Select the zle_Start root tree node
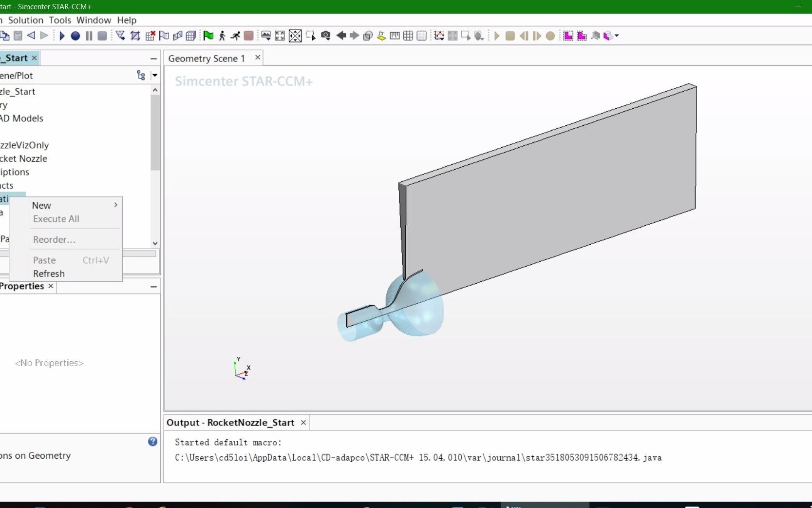The height and width of the screenshot is (508, 812). tap(18, 91)
